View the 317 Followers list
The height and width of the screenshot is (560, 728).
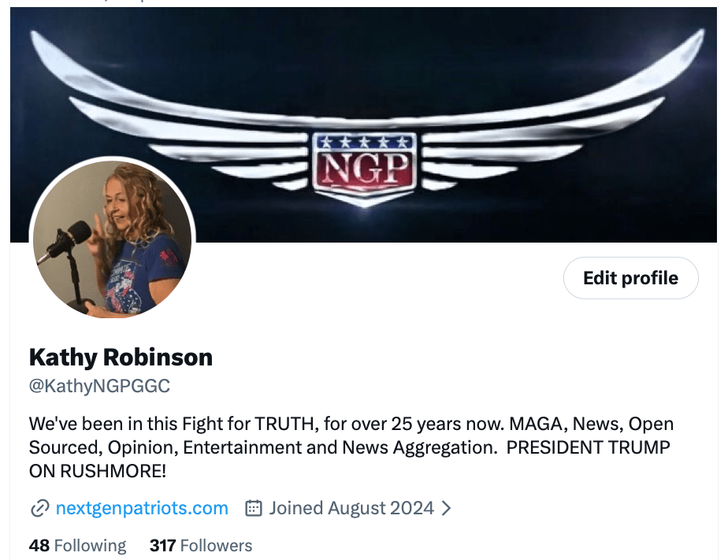201,546
